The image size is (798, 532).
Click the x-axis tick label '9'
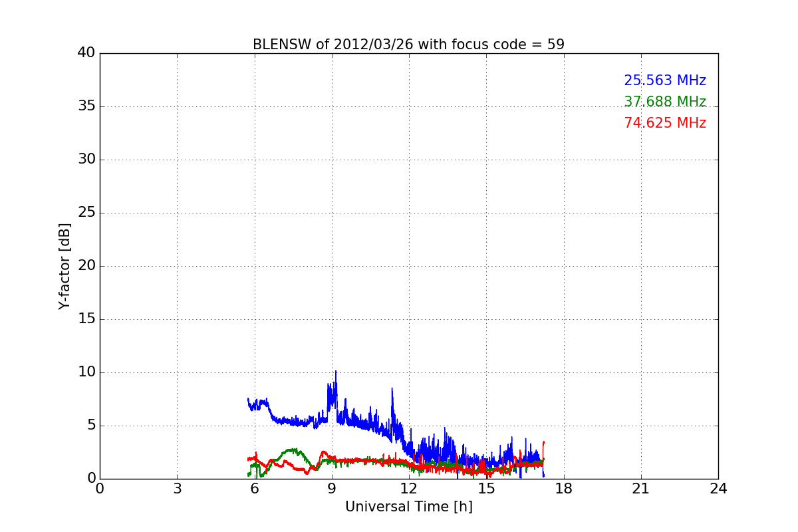[x=332, y=489]
